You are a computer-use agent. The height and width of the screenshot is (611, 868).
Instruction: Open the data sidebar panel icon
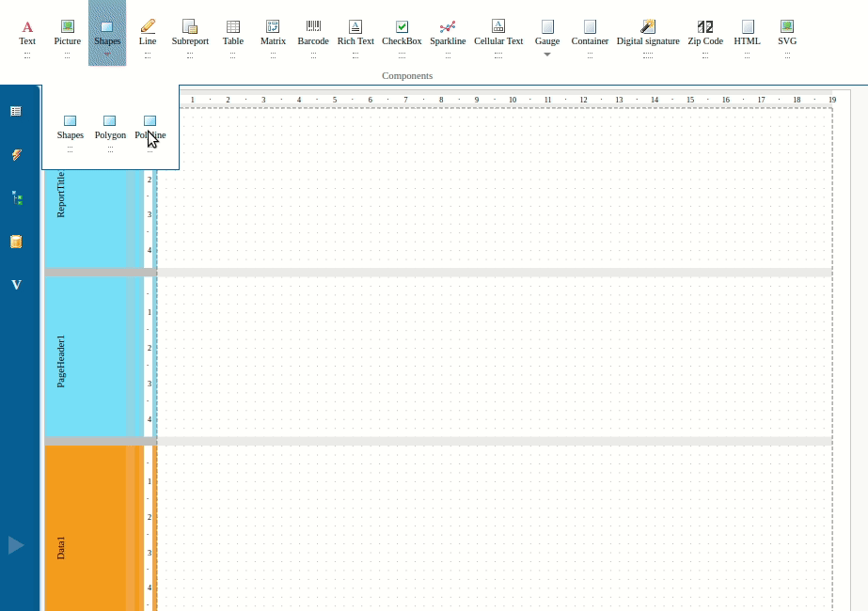[16, 242]
